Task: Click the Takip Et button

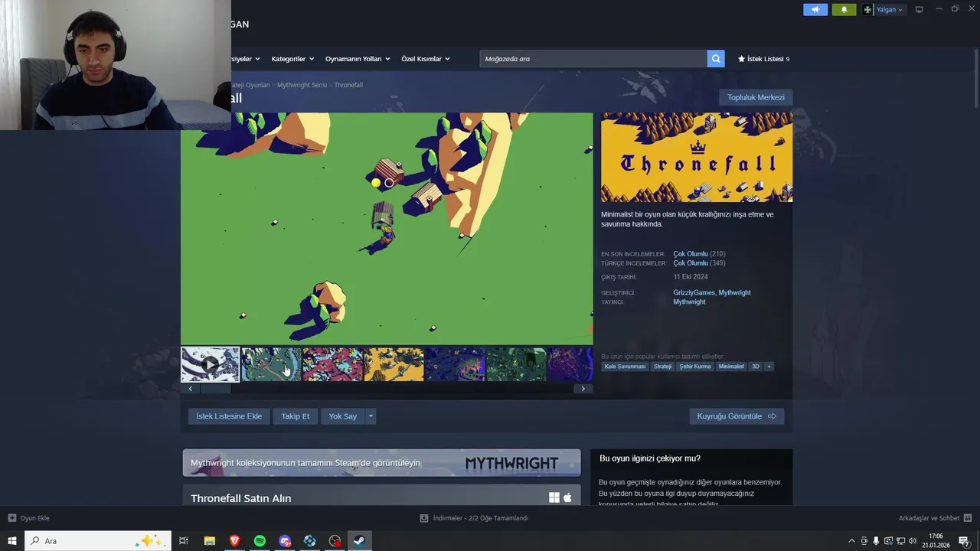Action: tap(296, 416)
